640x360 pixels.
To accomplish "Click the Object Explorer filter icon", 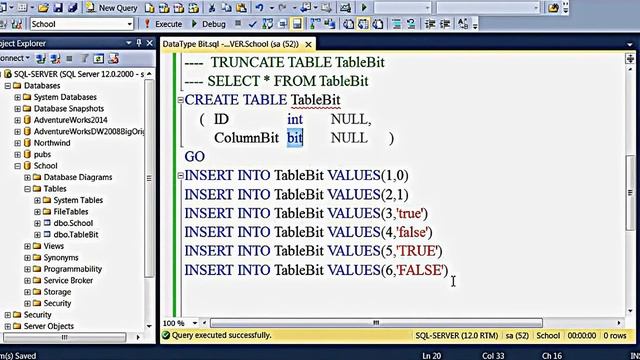I will [x=84, y=58].
